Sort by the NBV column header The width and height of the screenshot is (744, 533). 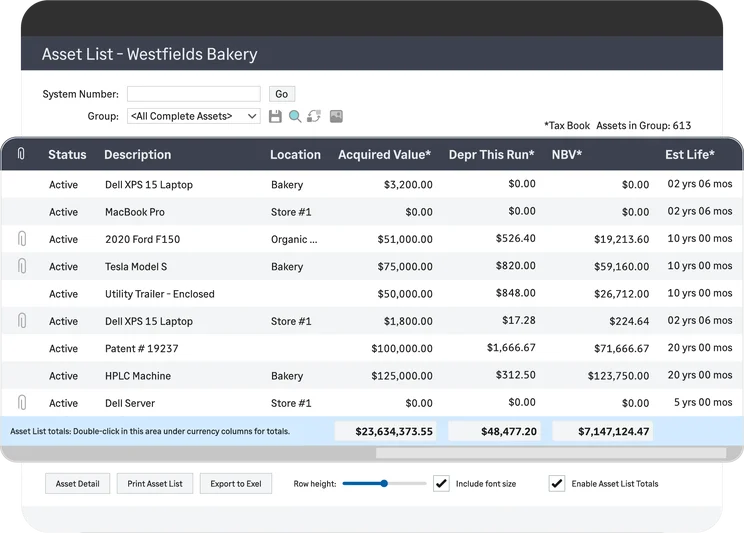[x=567, y=155]
